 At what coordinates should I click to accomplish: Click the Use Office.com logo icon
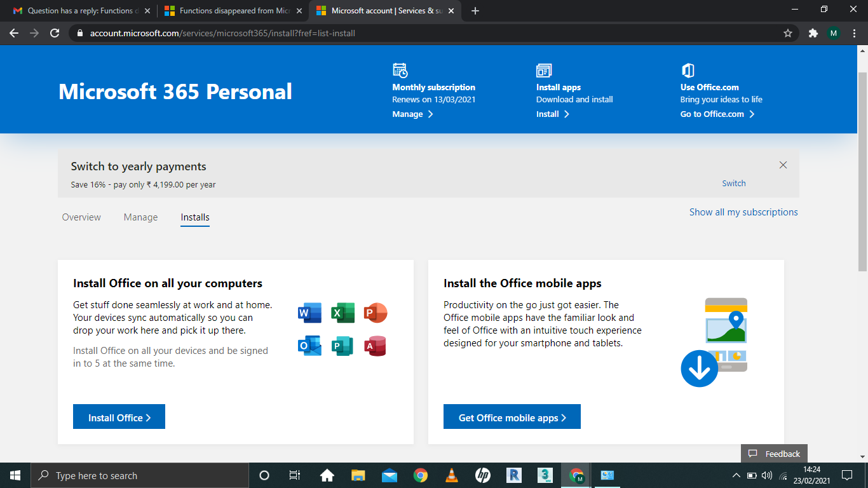click(x=688, y=71)
